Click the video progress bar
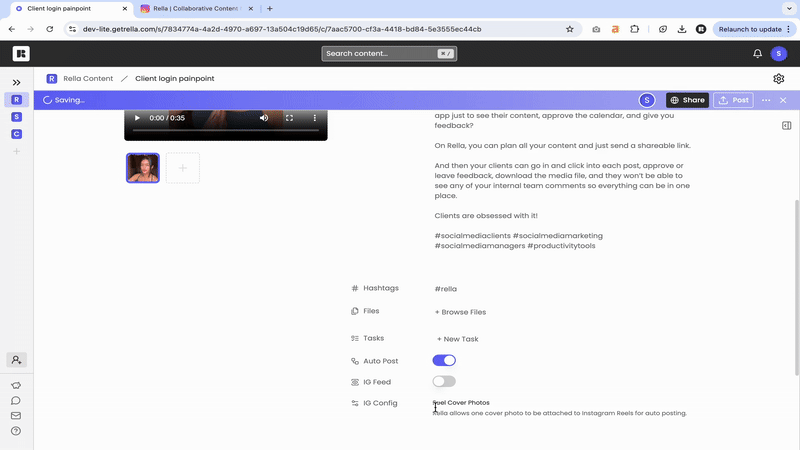The height and width of the screenshot is (450, 800). (x=226, y=131)
